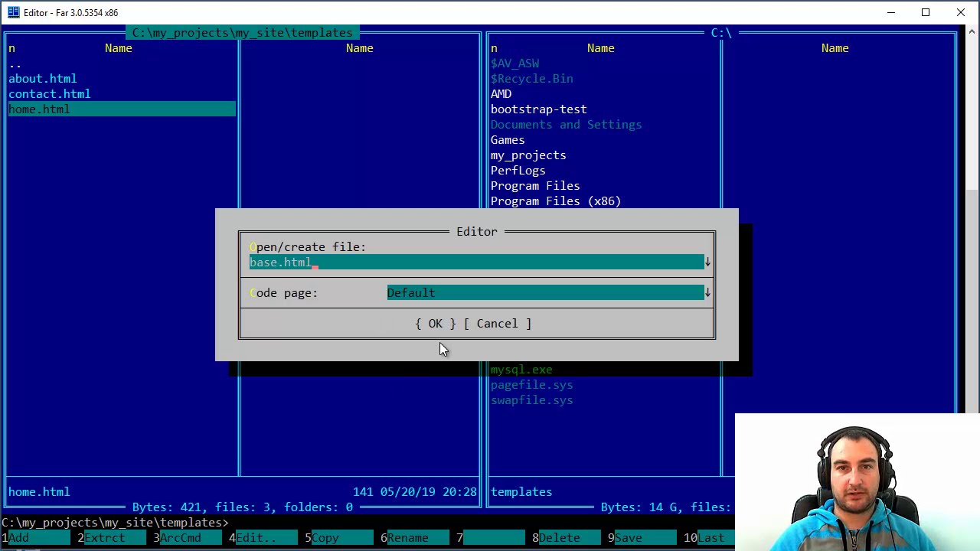Select the PerfLogs folder
Image resolution: width=980 pixels, height=551 pixels.
(518, 171)
